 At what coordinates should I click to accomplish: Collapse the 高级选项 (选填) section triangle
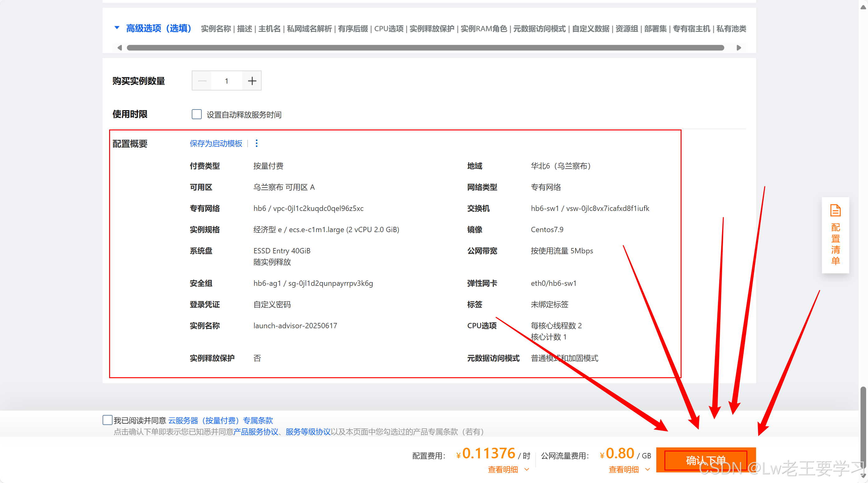pos(117,28)
